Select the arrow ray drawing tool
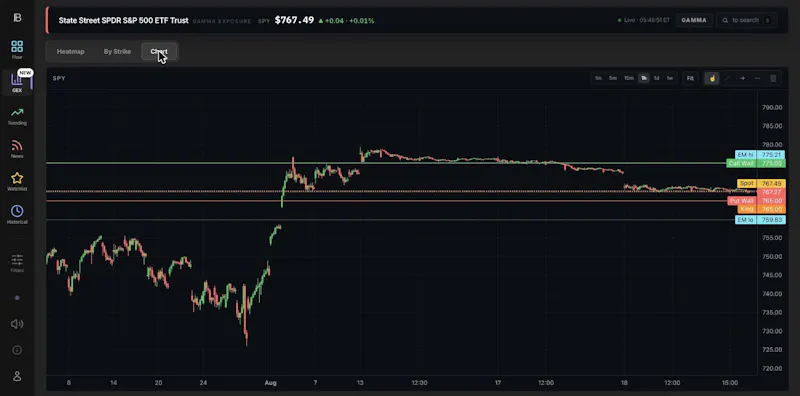This screenshot has width=800, height=396. tap(742, 78)
